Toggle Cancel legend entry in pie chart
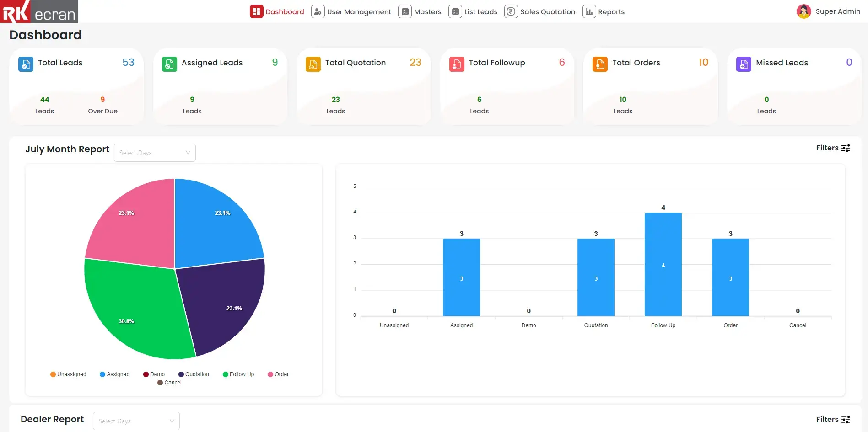Screen dimensions: 868x432 (169, 383)
